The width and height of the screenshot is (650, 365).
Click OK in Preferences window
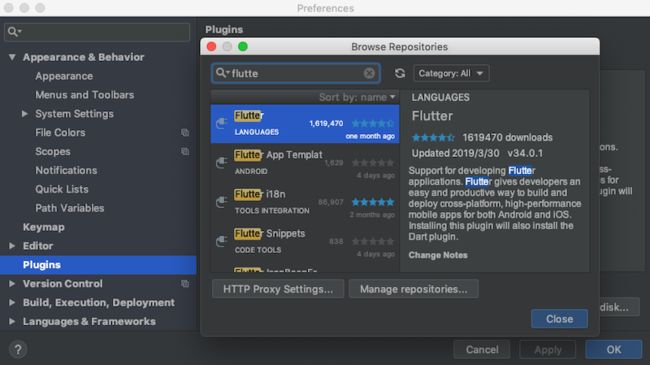[x=614, y=350]
